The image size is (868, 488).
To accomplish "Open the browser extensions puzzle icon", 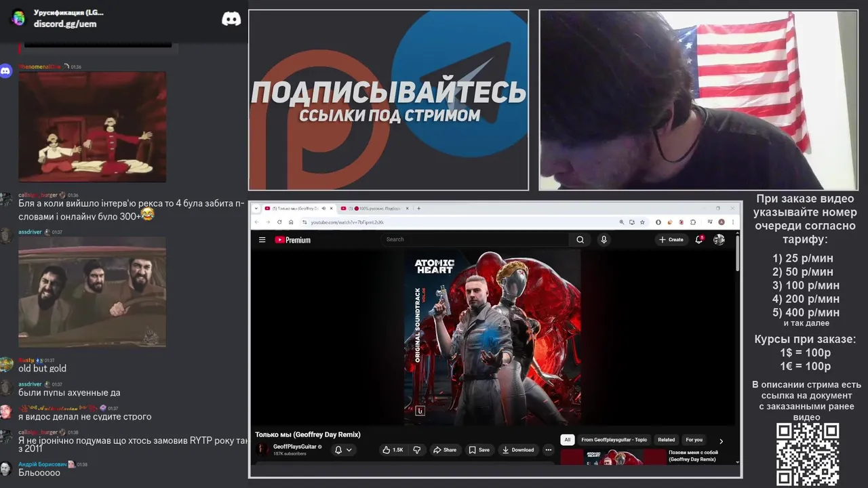I will pyautogui.click(x=692, y=222).
